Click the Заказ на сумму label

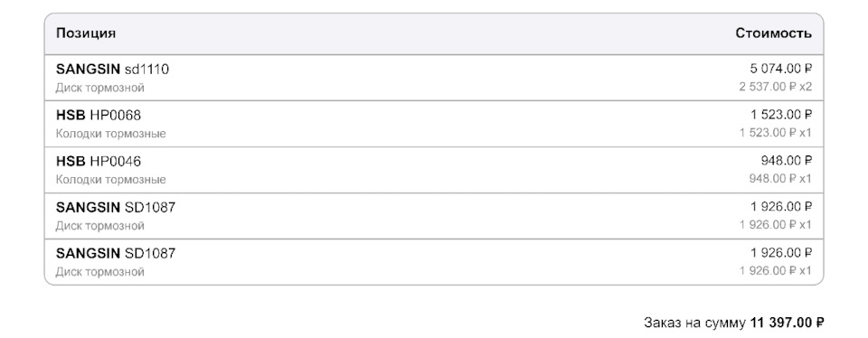coord(695,322)
